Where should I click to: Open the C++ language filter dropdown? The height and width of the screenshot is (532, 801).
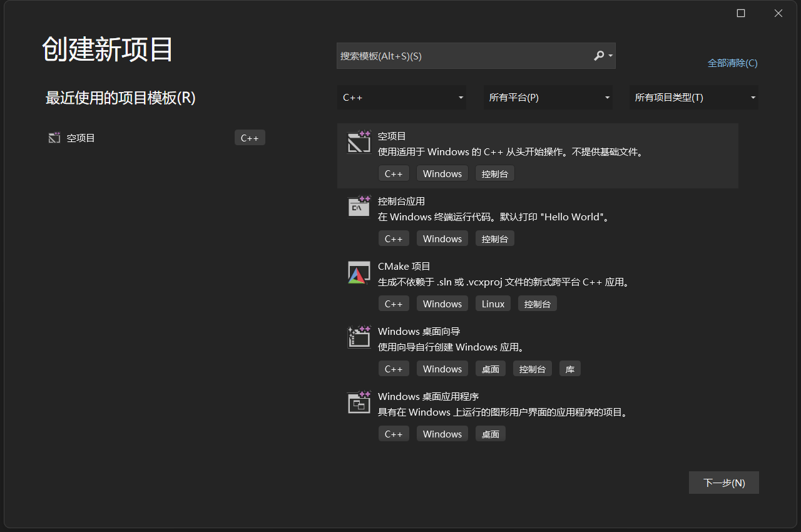(402, 98)
